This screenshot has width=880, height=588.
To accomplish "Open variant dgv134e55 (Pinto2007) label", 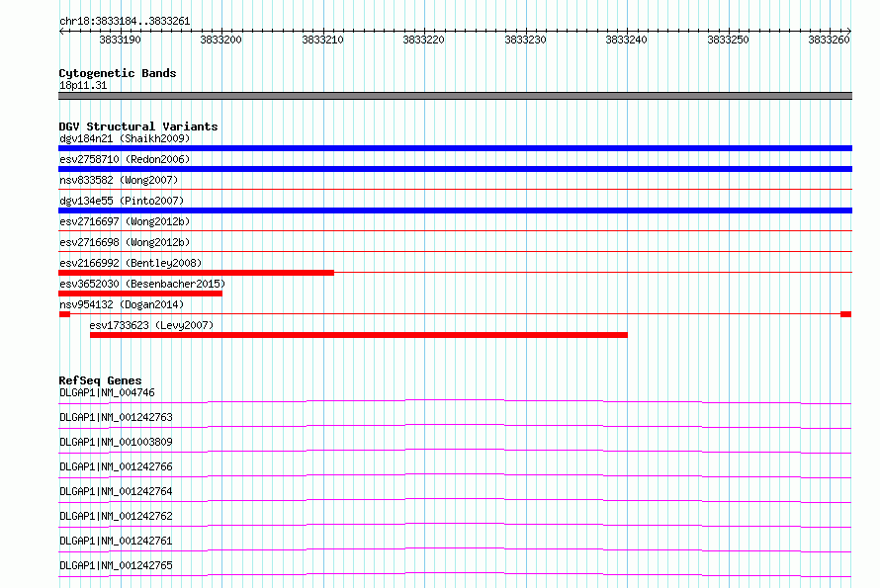I will (x=122, y=201).
